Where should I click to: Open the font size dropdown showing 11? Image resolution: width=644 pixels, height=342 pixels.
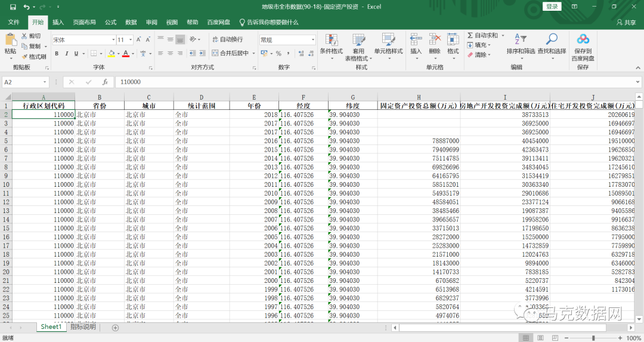pos(131,40)
